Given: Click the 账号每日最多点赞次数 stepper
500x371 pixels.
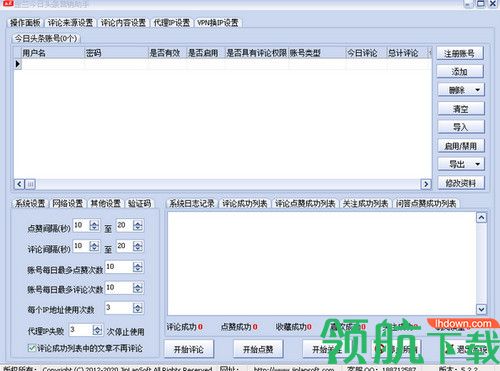Looking at the screenshot, I should [x=138, y=267].
